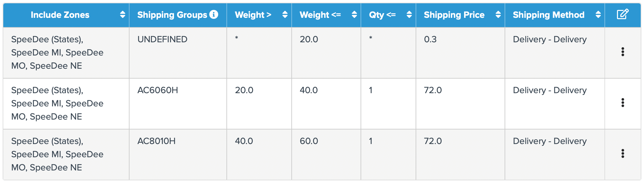Click sort arrows beside Weight >
The width and height of the screenshot is (644, 183).
pos(285,15)
